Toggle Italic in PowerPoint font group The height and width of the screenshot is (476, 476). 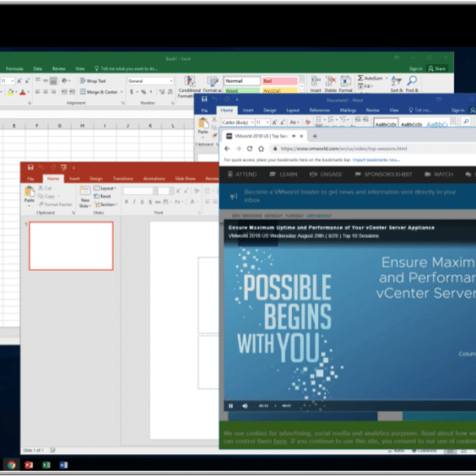click(x=134, y=202)
